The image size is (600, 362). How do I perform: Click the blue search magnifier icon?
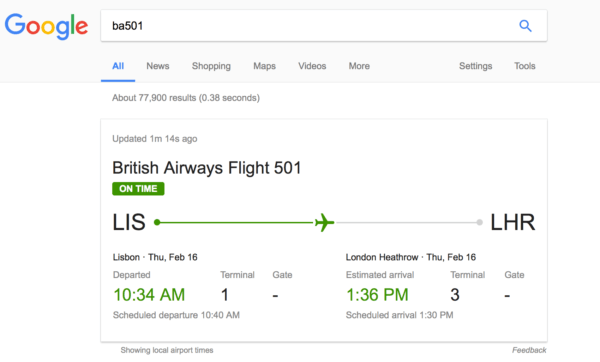(525, 26)
